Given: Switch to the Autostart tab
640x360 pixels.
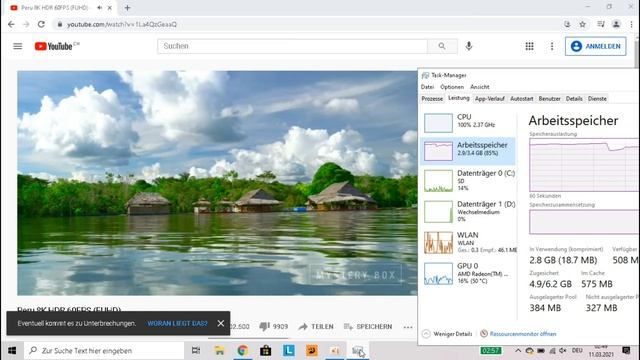Looking at the screenshot, I should click(x=522, y=99).
